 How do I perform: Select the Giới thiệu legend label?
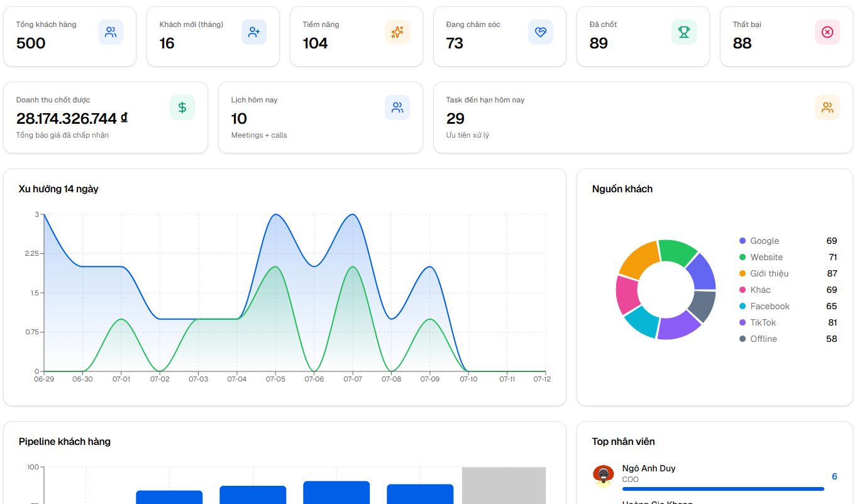point(769,273)
